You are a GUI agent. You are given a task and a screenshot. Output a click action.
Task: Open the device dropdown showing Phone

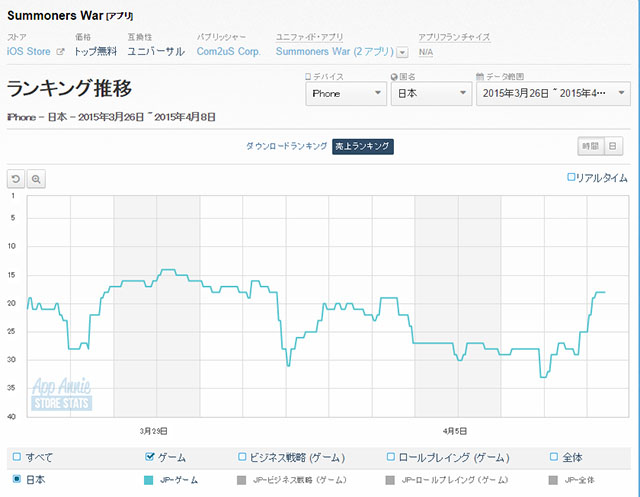click(346, 93)
